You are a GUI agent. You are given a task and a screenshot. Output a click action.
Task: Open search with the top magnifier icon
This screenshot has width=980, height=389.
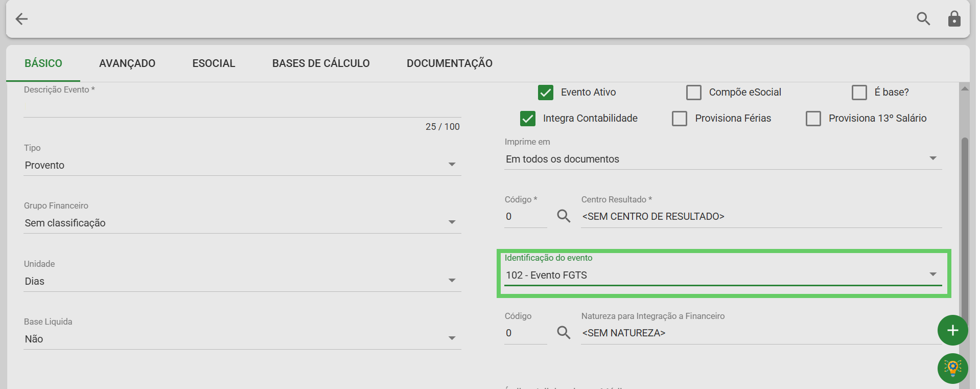point(923,19)
